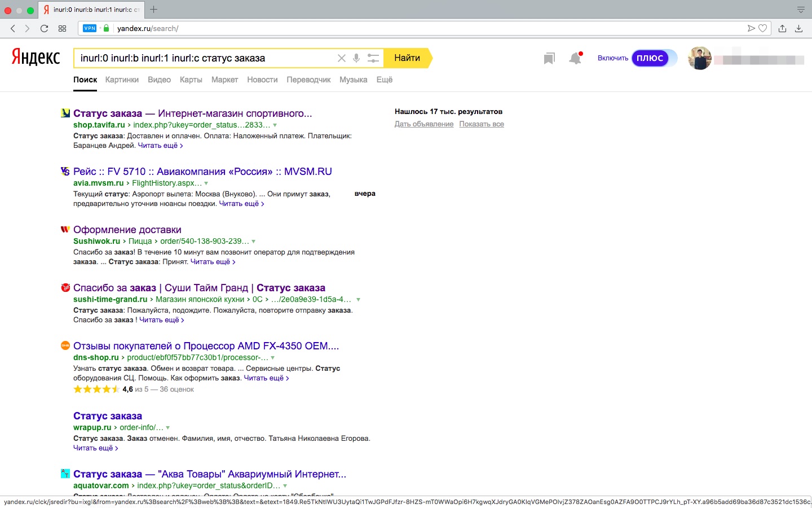Expand Читать ещё in the Sushiwok result
The image size is (812, 508).
(213, 262)
